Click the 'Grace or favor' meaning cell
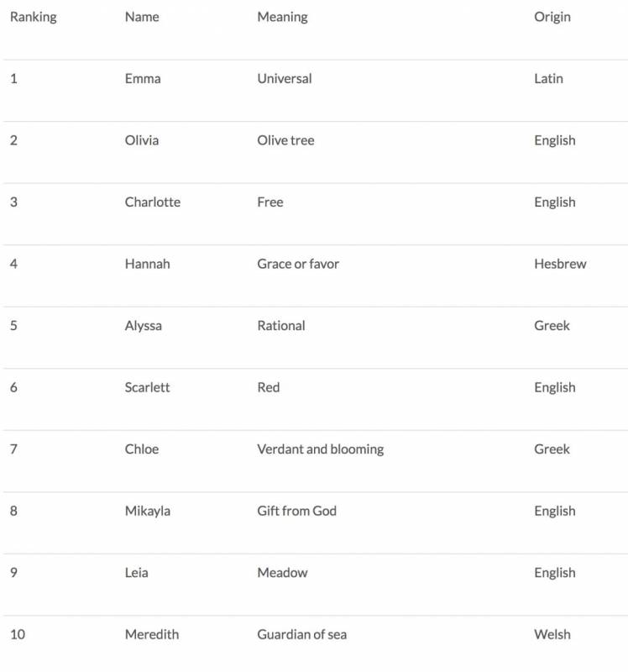Screen dimensions: 628x672 [298, 264]
